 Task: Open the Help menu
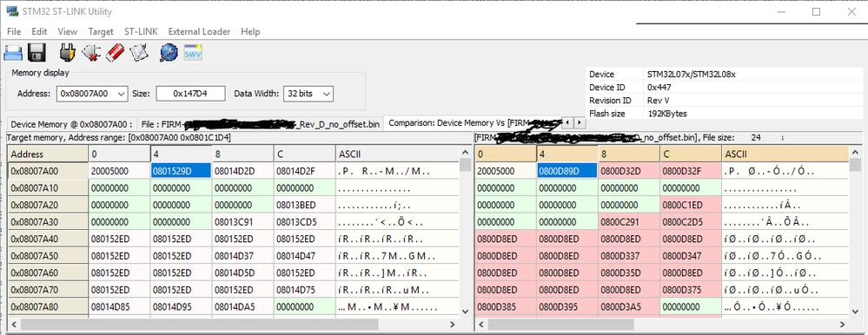[x=250, y=31]
